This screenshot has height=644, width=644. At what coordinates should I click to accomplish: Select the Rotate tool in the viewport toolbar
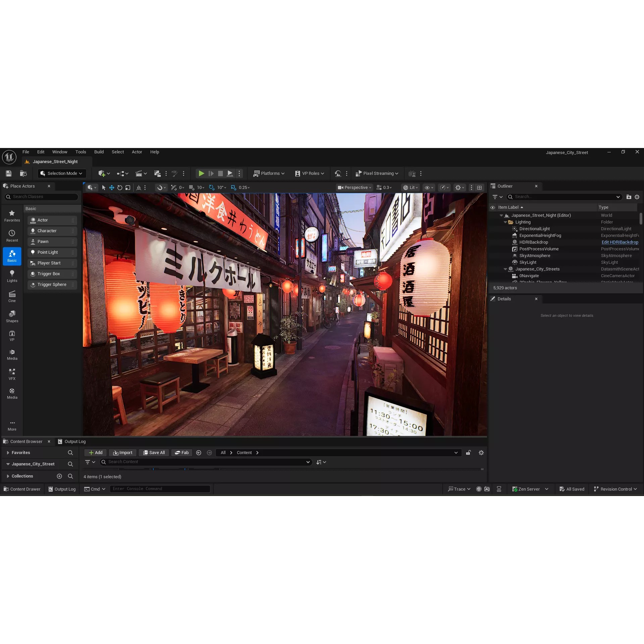point(120,187)
